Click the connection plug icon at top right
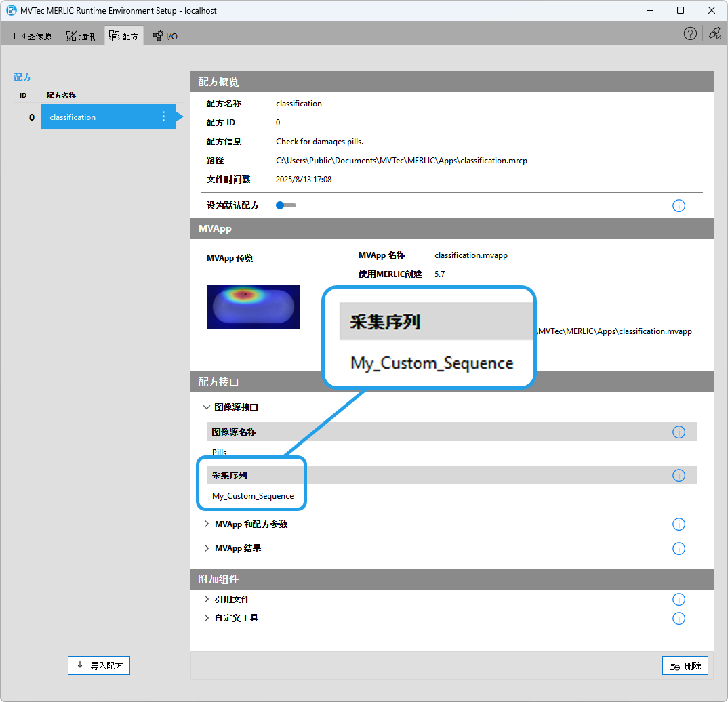 tap(714, 34)
